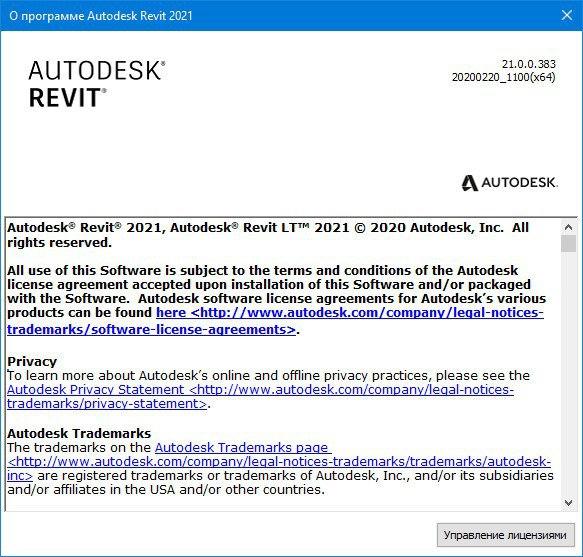The width and height of the screenshot is (583, 557).
Task: Click the Autodesk Trademarks heading
Action: point(79,433)
